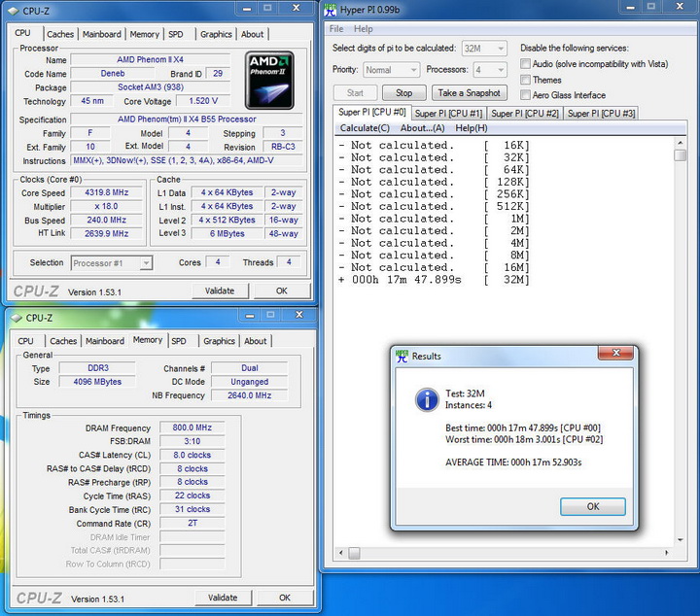Expand the Processors count dropdown
700x616 pixels.
pyautogui.click(x=490, y=70)
